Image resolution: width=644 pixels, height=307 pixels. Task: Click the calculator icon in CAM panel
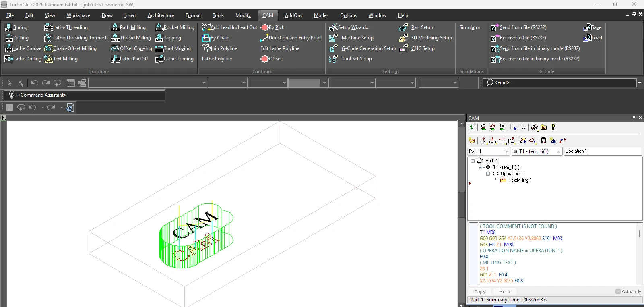pyautogui.click(x=543, y=141)
